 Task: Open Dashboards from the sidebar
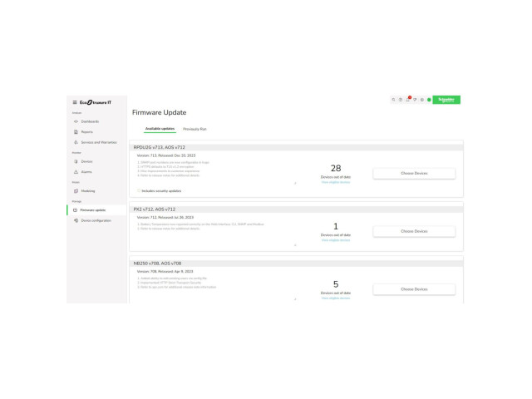click(90, 121)
